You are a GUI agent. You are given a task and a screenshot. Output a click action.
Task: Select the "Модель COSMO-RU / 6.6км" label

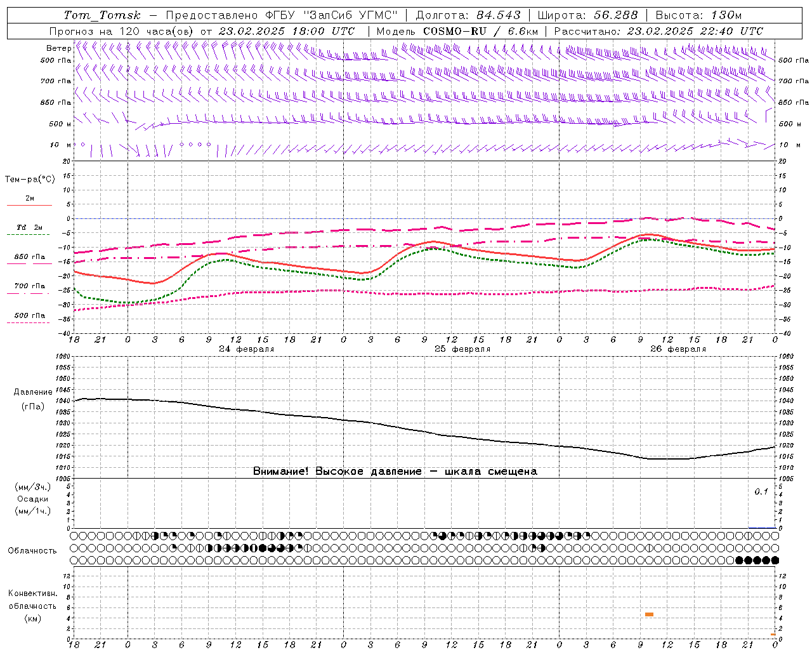(x=457, y=31)
